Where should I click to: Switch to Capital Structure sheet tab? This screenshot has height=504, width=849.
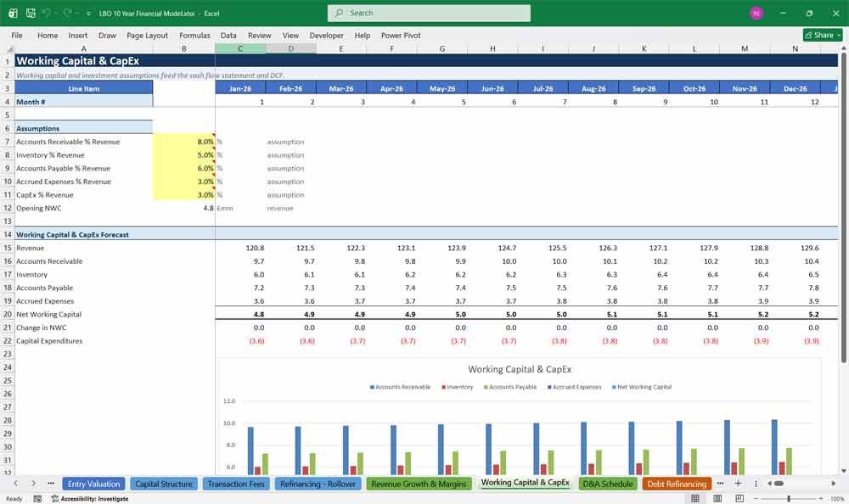point(164,484)
